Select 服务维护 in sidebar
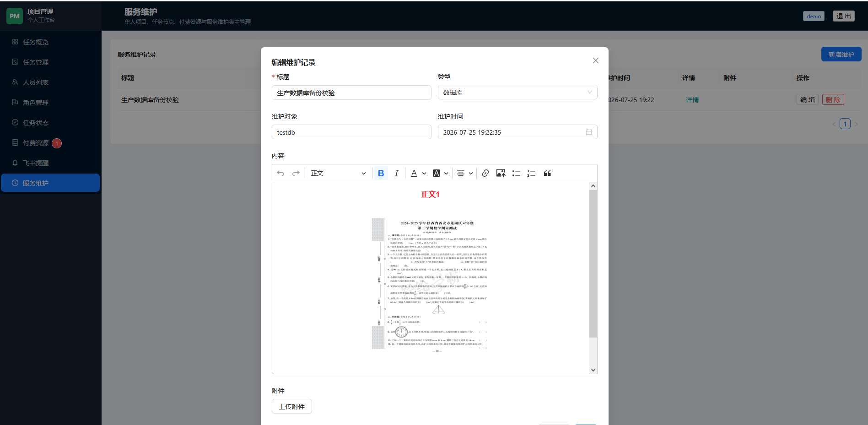Image resolution: width=868 pixels, height=425 pixels. click(50, 183)
